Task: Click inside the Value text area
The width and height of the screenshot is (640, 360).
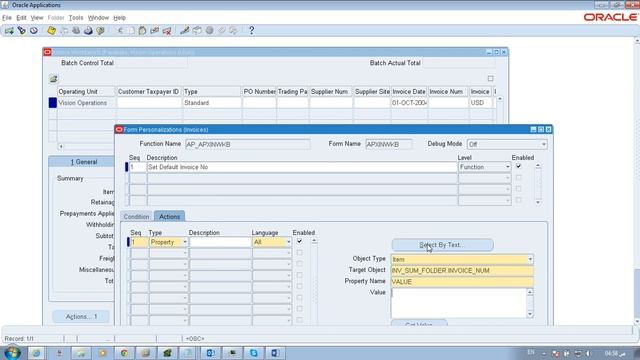Action: [459, 303]
